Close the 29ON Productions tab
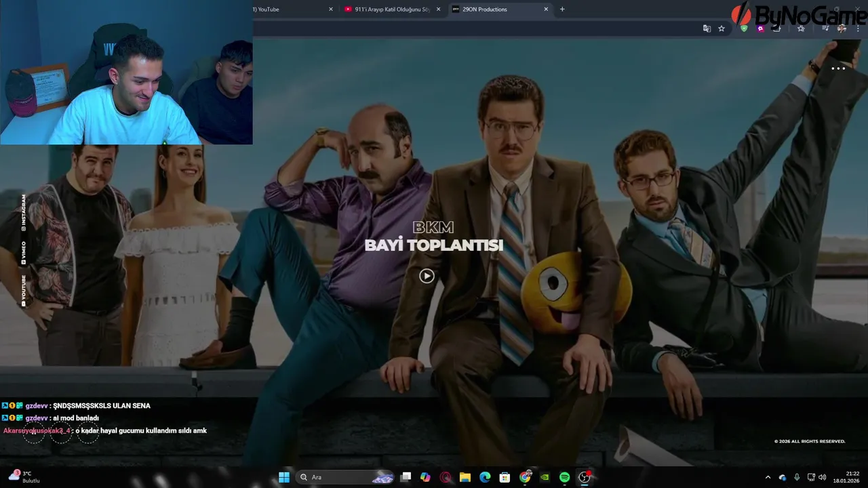This screenshot has width=868, height=488. [546, 9]
